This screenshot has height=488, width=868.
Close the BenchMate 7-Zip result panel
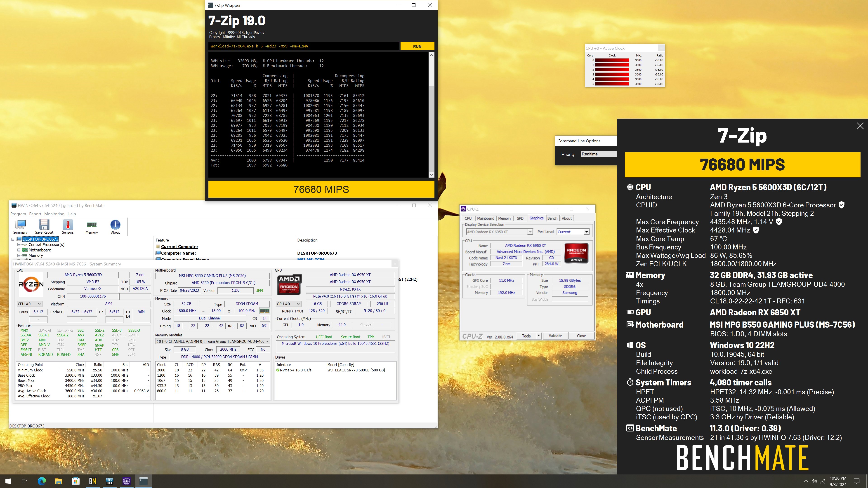(x=860, y=126)
